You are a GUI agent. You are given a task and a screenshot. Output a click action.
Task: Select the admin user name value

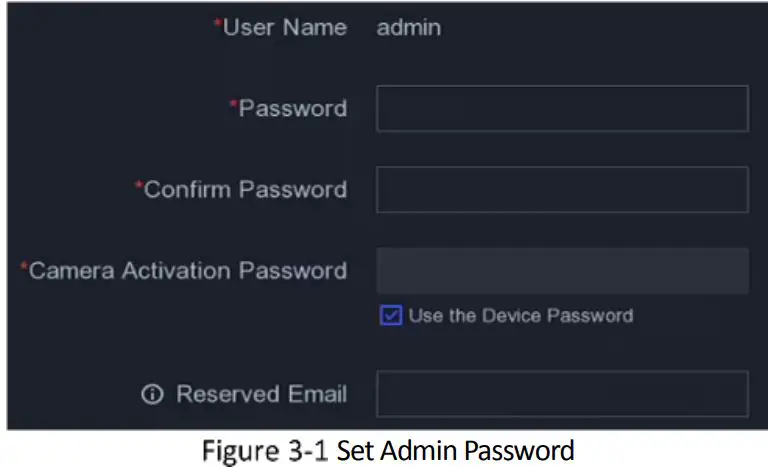(408, 28)
